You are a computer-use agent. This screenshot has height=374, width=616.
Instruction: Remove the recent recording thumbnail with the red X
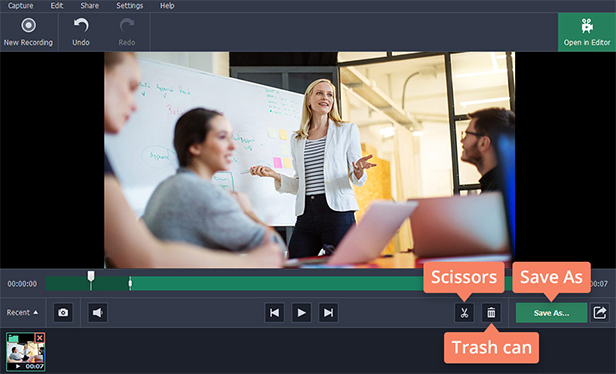[x=40, y=338]
